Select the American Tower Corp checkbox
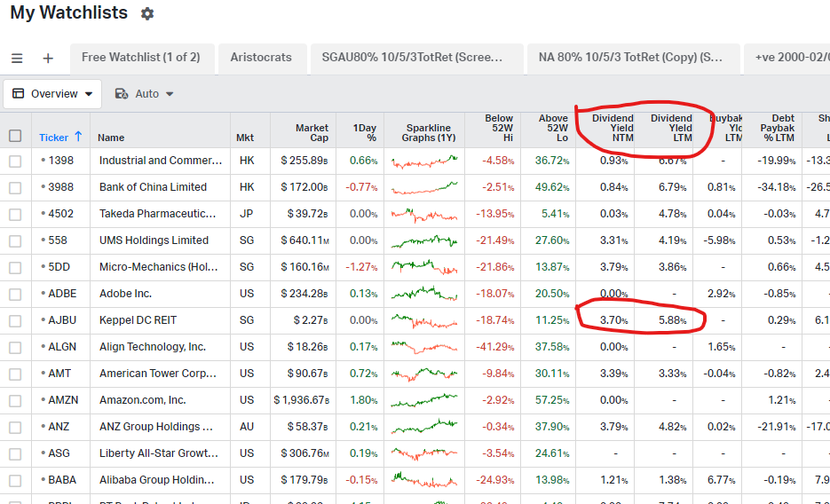 coord(15,374)
